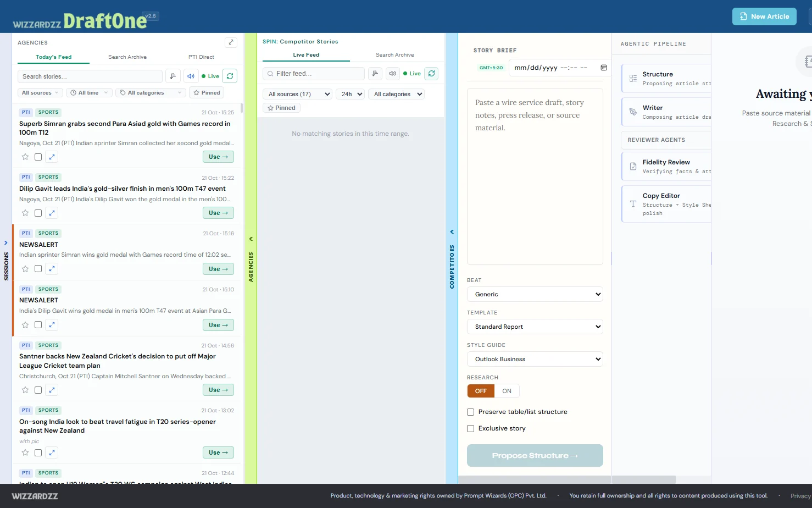
Task: Select the Today's Feed tab
Action: [54, 57]
